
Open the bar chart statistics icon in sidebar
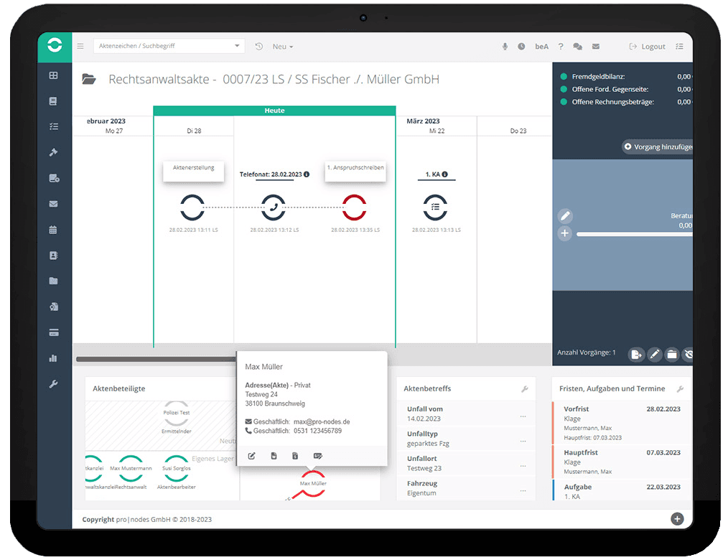coord(53,358)
